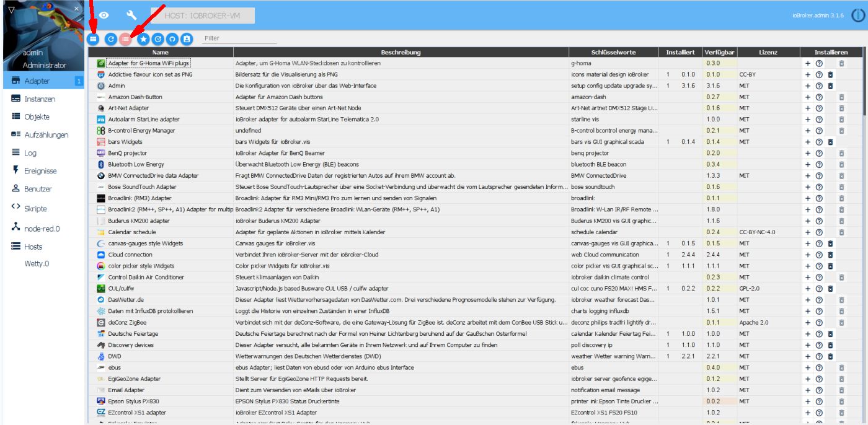This screenshot has width=868, height=425.
Task: Click the HOST: IOBROKER-VM button
Action: click(203, 15)
